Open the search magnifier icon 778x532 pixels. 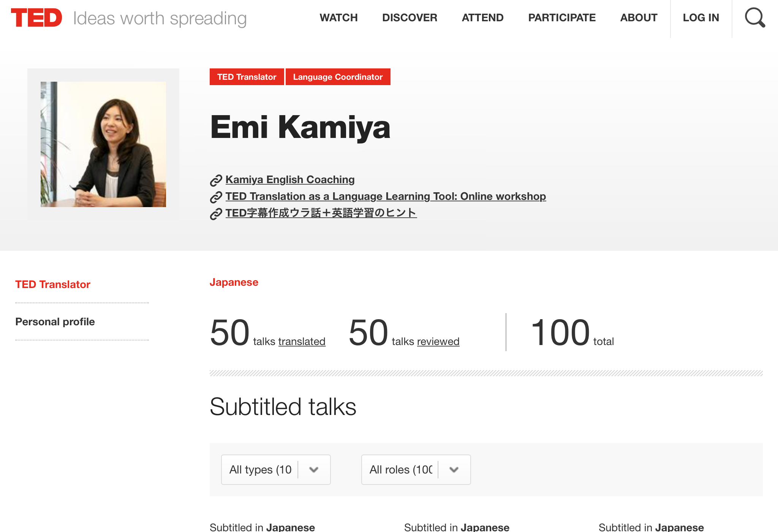[x=754, y=18]
